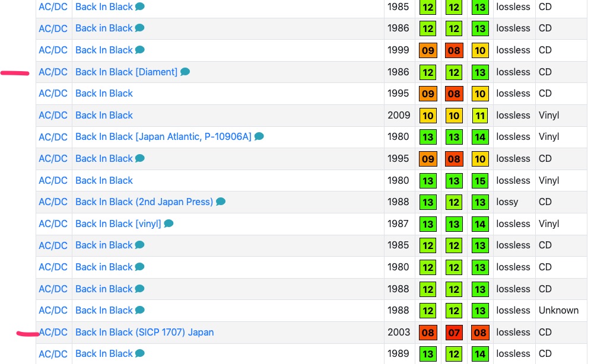
Task: Select the year 2009 cell
Action: coord(398,115)
